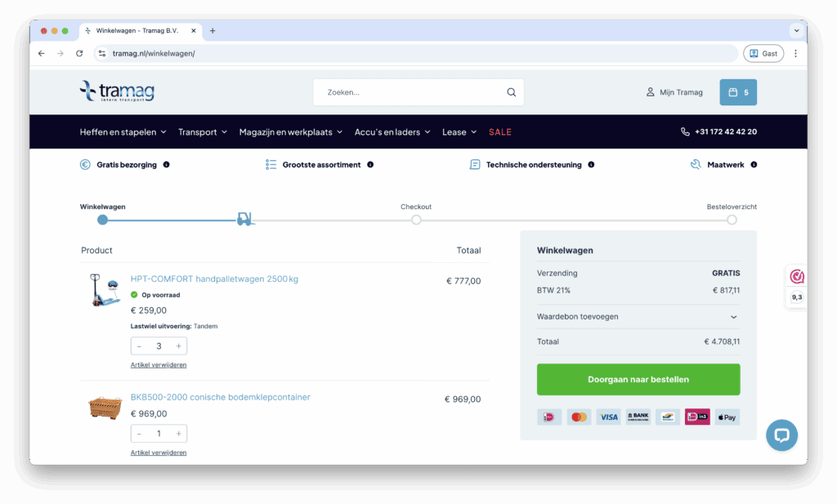Viewport: 837px width, 504px height.
Task: Expand the Magazijn en werkplaats menu
Action: (x=293, y=132)
